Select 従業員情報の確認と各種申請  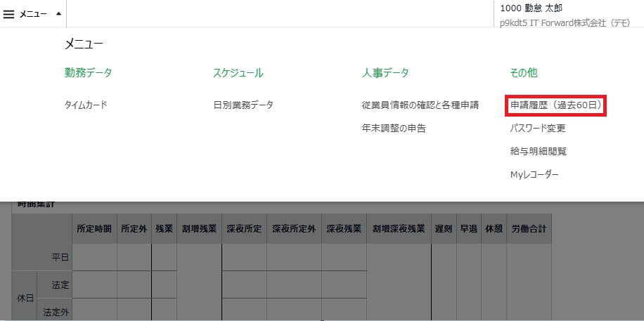pos(420,105)
